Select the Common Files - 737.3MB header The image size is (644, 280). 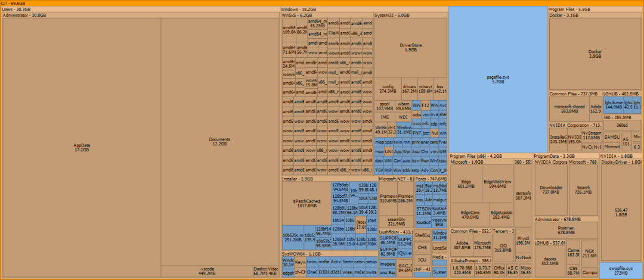coord(575,94)
